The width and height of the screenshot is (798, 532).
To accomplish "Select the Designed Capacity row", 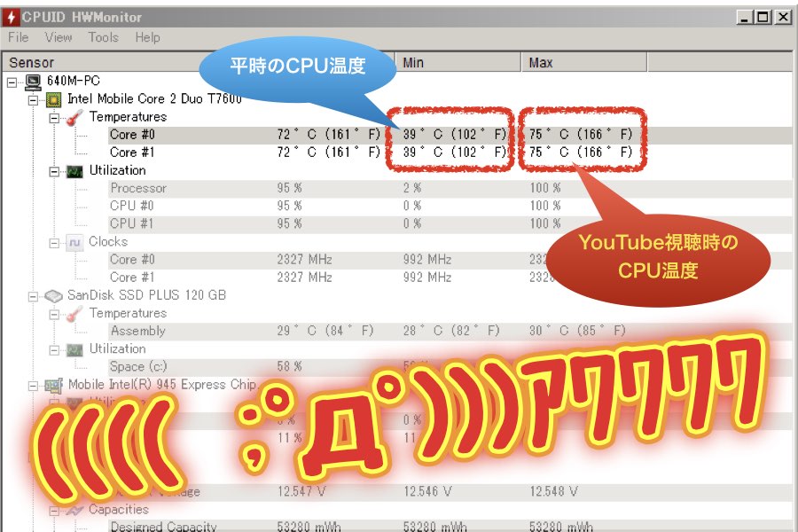I will coord(450,526).
